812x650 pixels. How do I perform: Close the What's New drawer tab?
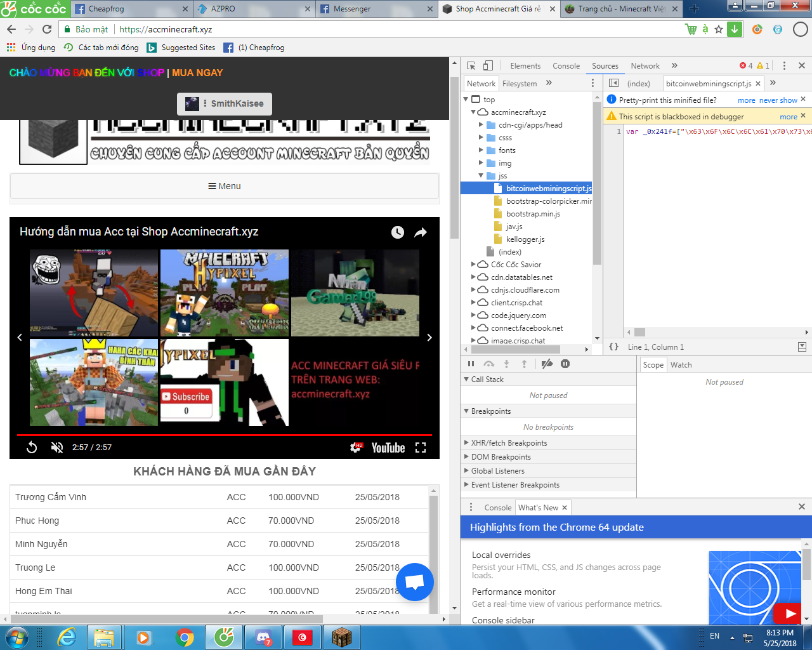[564, 507]
